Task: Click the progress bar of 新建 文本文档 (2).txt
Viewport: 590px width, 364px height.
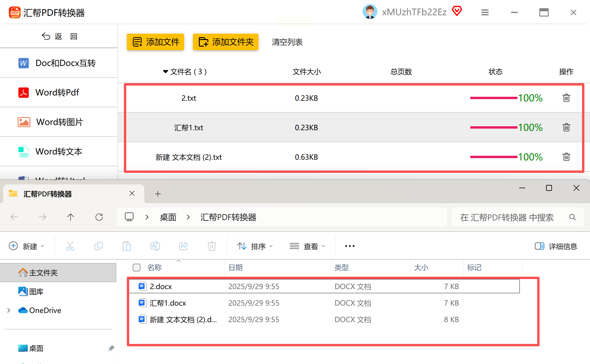Action: [x=494, y=157]
